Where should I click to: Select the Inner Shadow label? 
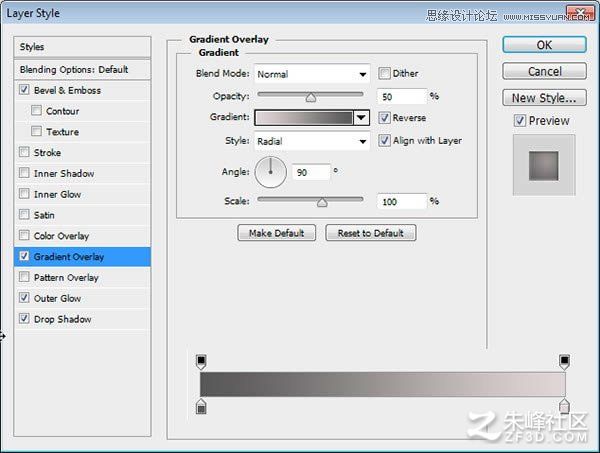click(64, 173)
